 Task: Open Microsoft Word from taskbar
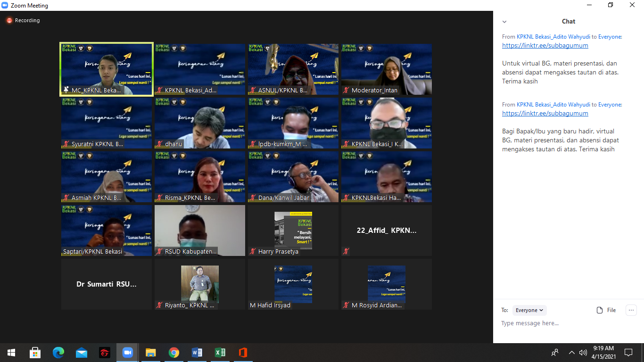click(x=197, y=353)
